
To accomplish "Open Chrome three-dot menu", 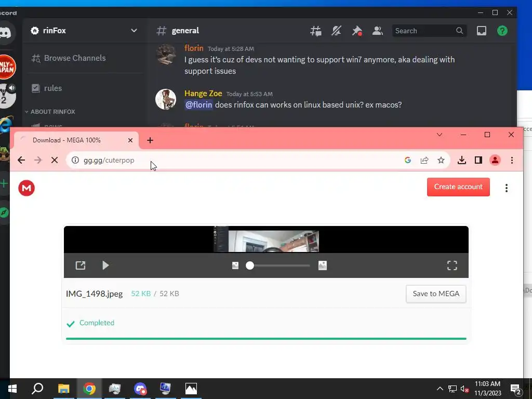I will click(512, 160).
